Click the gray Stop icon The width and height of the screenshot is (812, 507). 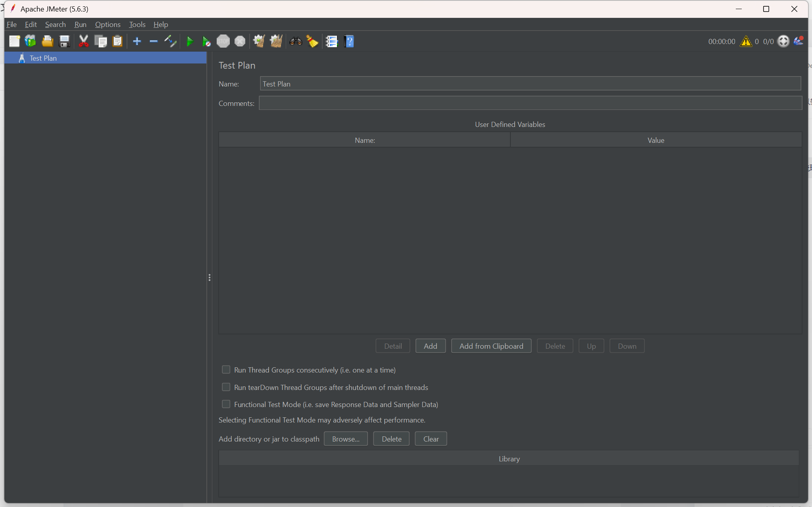click(x=223, y=41)
